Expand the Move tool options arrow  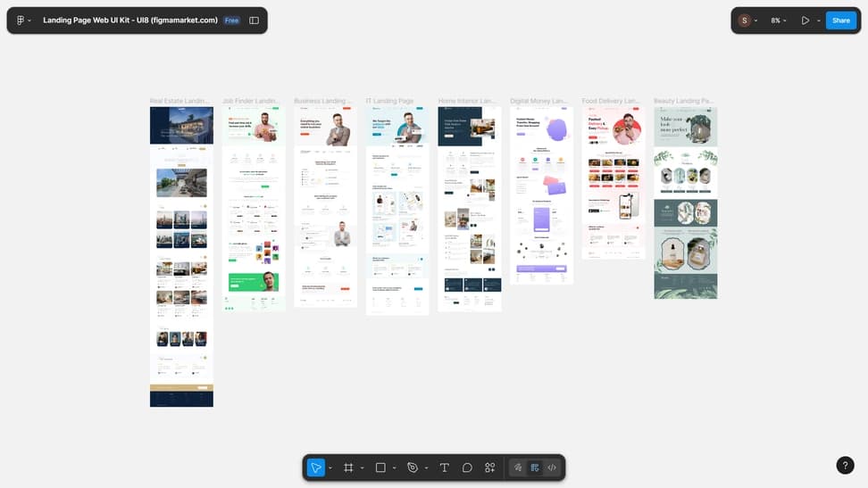point(330,468)
